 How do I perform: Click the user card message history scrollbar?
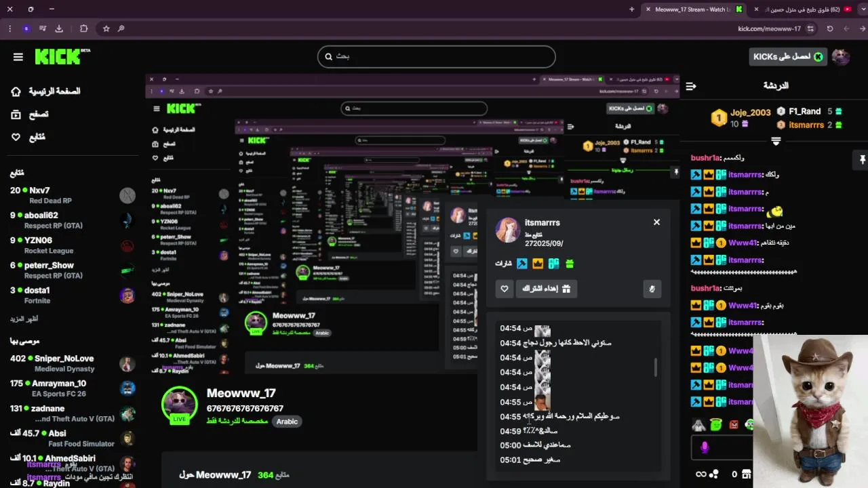click(655, 367)
